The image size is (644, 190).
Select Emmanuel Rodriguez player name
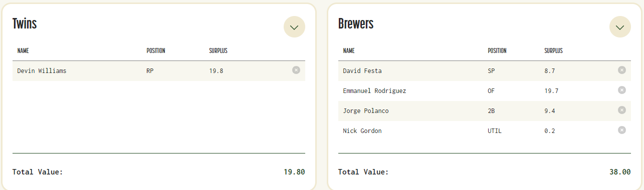click(x=374, y=91)
